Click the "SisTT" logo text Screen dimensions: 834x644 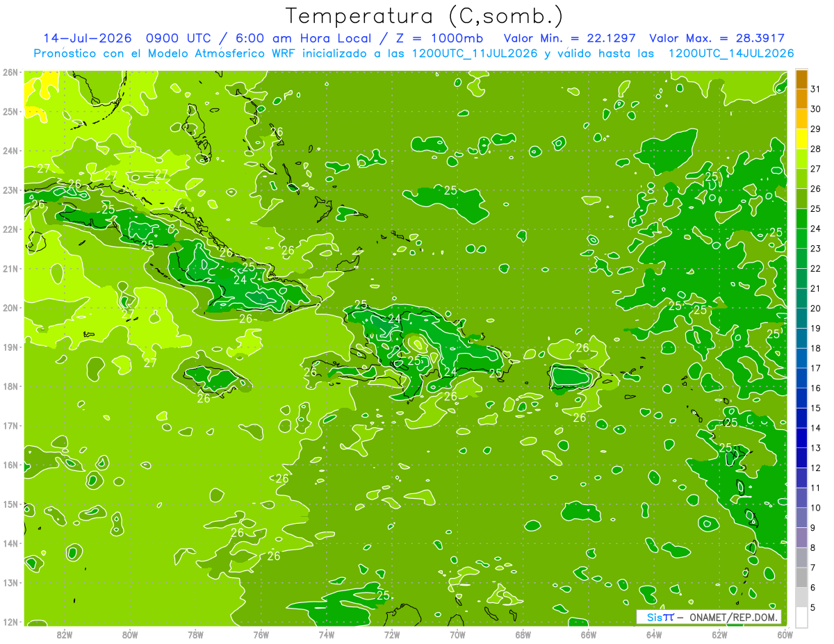tap(660, 617)
